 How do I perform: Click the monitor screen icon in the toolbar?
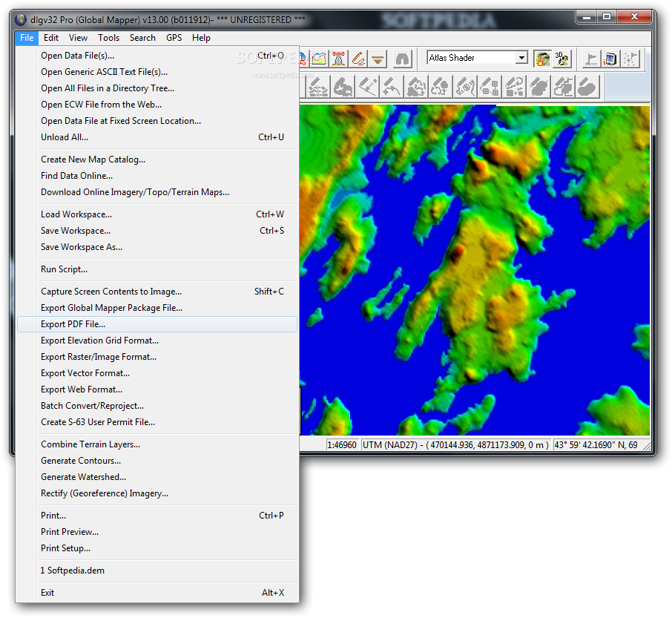pos(610,59)
